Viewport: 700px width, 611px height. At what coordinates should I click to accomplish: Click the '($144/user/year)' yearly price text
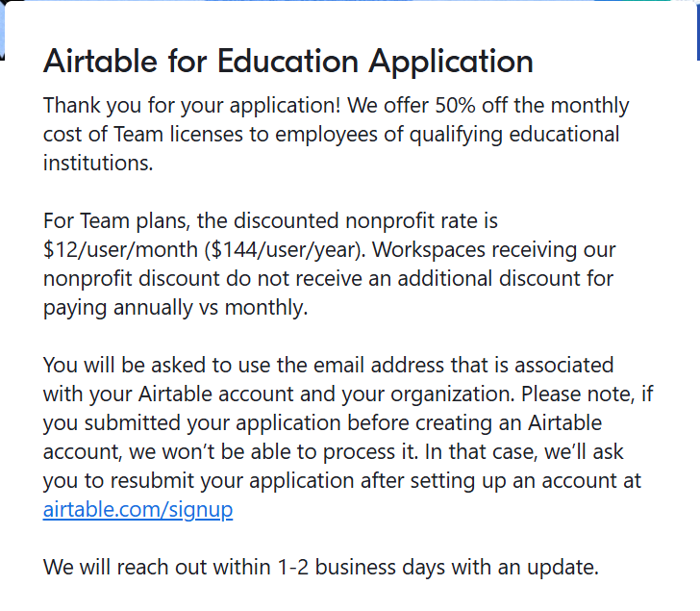[x=286, y=249]
